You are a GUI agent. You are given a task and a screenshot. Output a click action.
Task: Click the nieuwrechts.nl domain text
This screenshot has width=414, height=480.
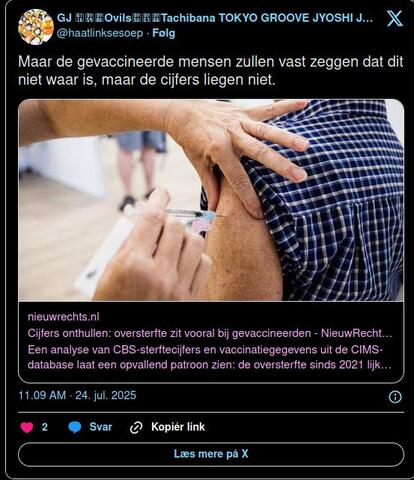pos(63,317)
